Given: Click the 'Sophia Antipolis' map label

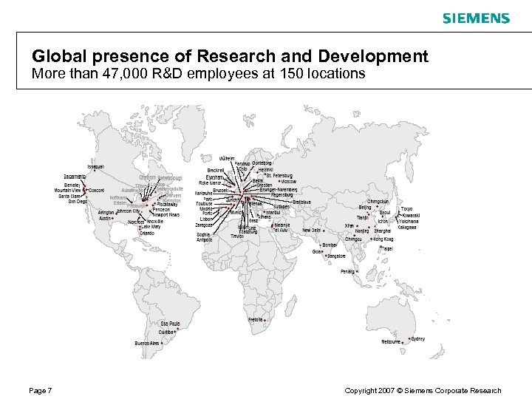Looking at the screenshot, I should (204, 237).
